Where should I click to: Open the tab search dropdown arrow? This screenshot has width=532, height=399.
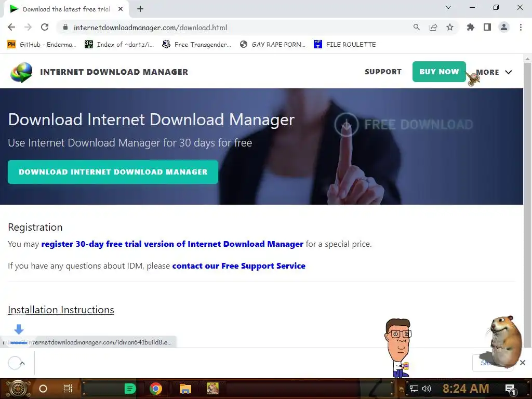(448, 7)
